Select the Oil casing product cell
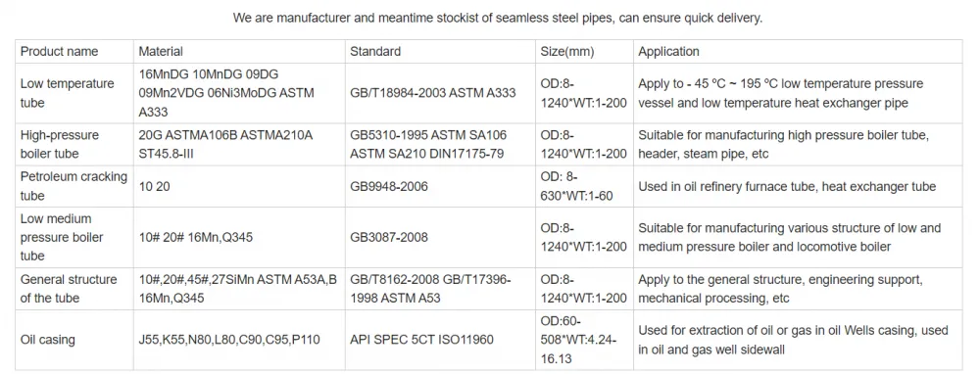 [74, 340]
